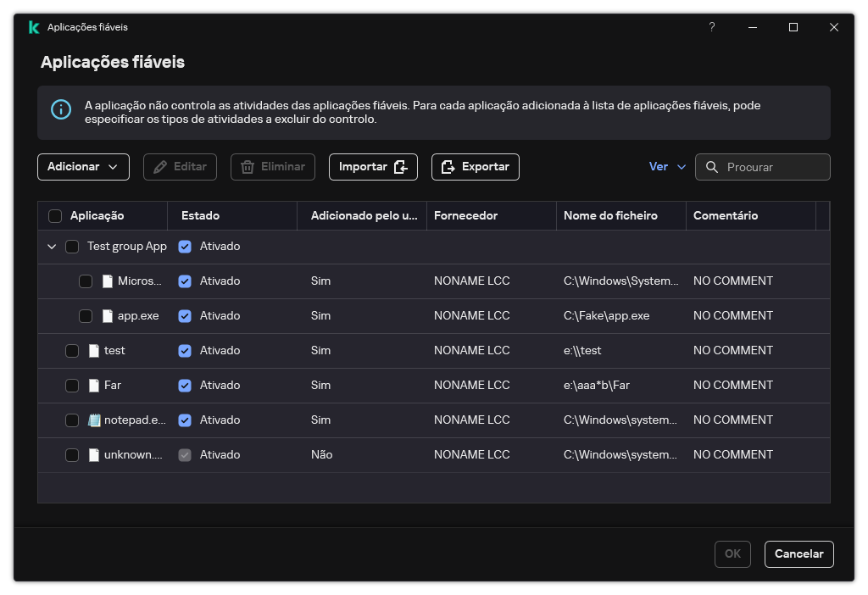
Task: Open the Adicionar dropdown
Action: (82, 167)
